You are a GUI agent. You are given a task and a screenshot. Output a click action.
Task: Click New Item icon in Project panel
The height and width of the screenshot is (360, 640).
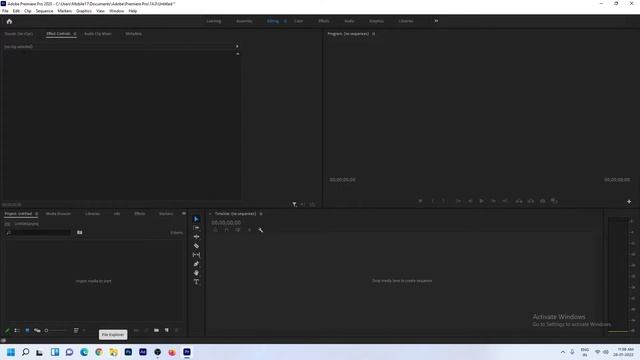click(167, 331)
